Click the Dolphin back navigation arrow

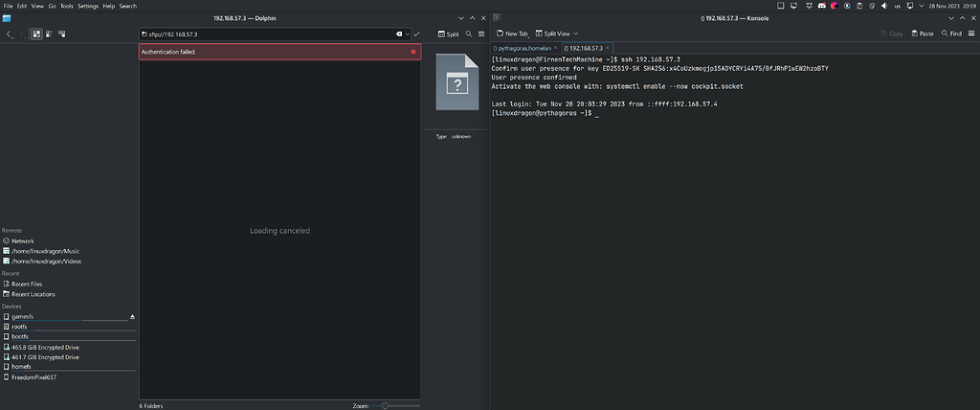(10, 34)
